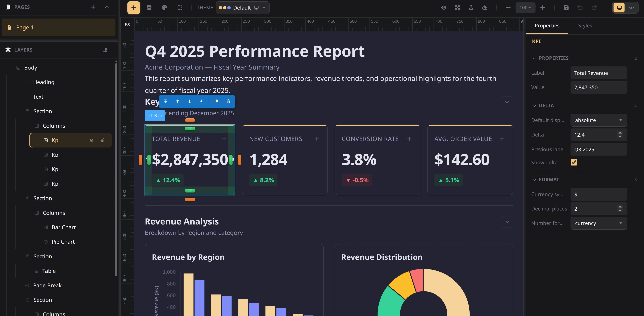This screenshot has height=316, width=644.
Task: Move selected Kpi to bottom
Action: (x=201, y=101)
